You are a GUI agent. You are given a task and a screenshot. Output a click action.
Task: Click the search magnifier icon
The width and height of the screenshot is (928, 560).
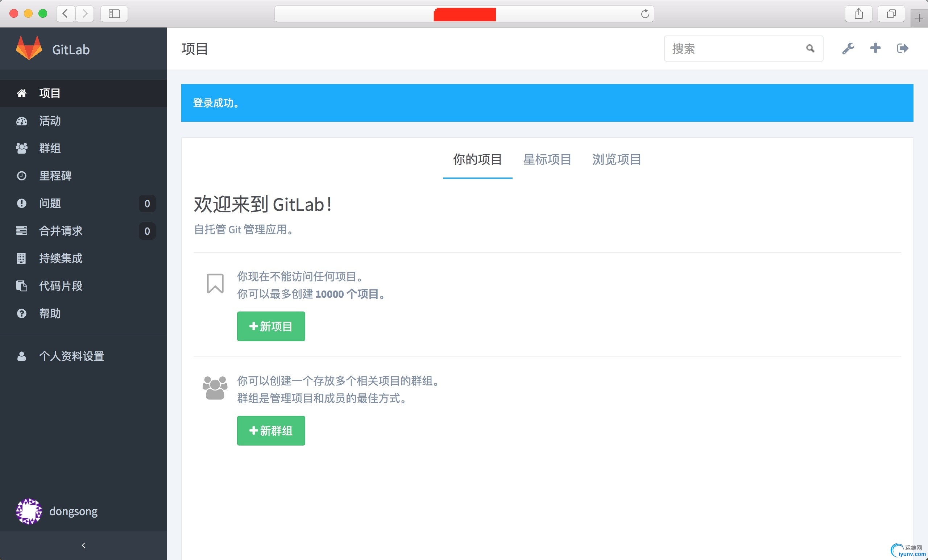810,49
